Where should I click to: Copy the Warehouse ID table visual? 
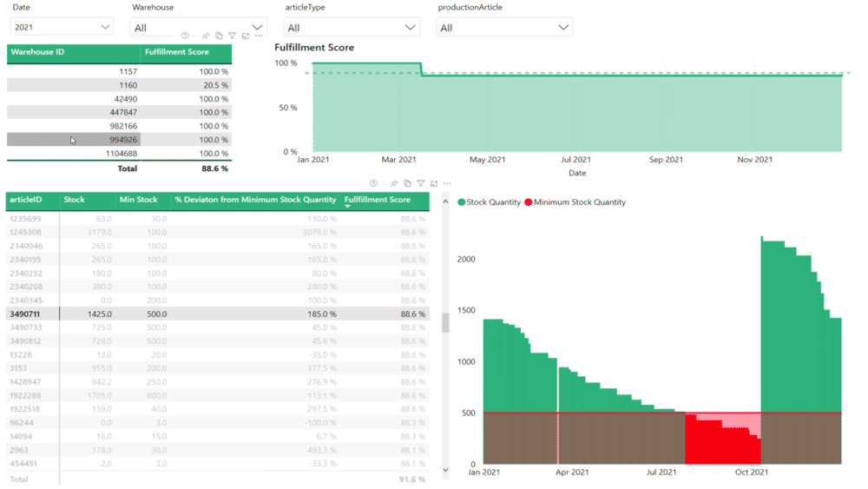pyautogui.click(x=220, y=36)
